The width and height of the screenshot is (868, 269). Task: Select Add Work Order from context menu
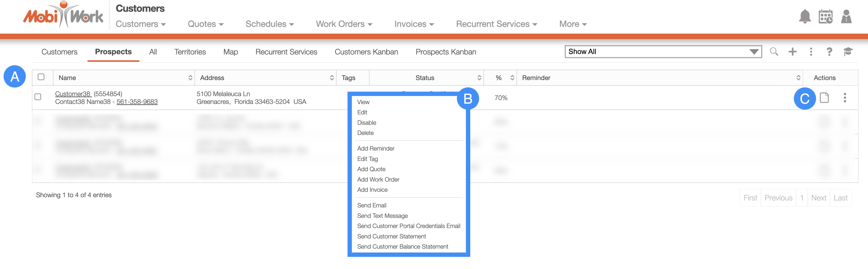tap(378, 179)
